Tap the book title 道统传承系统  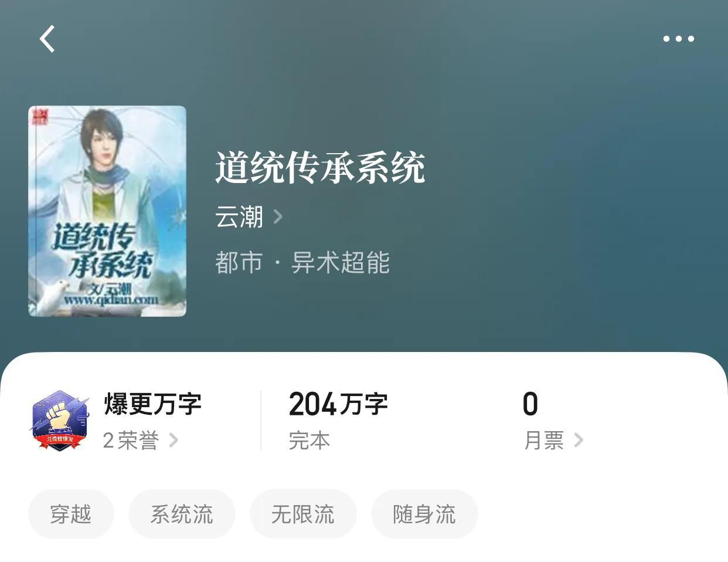(320, 168)
